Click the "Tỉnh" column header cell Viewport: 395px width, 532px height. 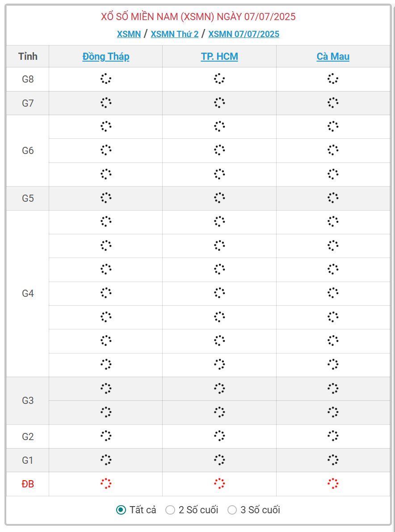(28, 56)
